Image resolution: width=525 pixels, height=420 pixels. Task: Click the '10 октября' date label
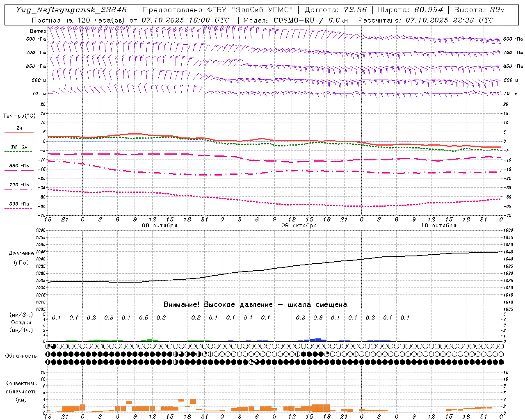438,226
